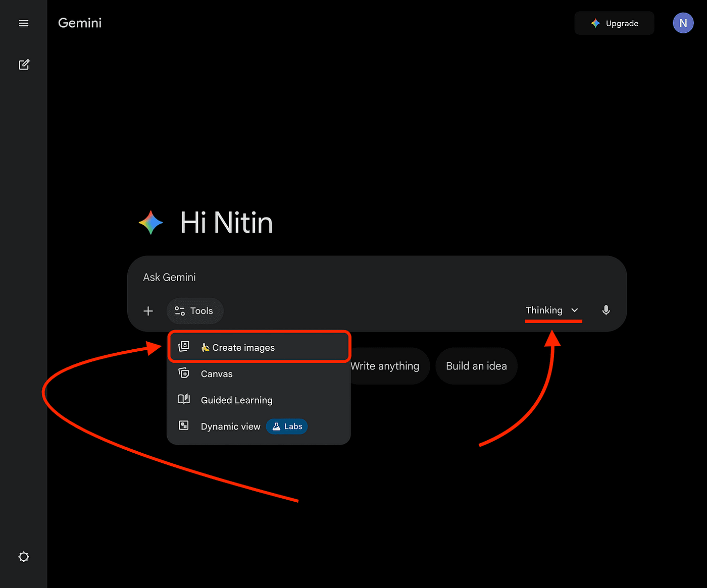Start a new chat via pencil icon
The height and width of the screenshot is (588, 707).
click(24, 65)
